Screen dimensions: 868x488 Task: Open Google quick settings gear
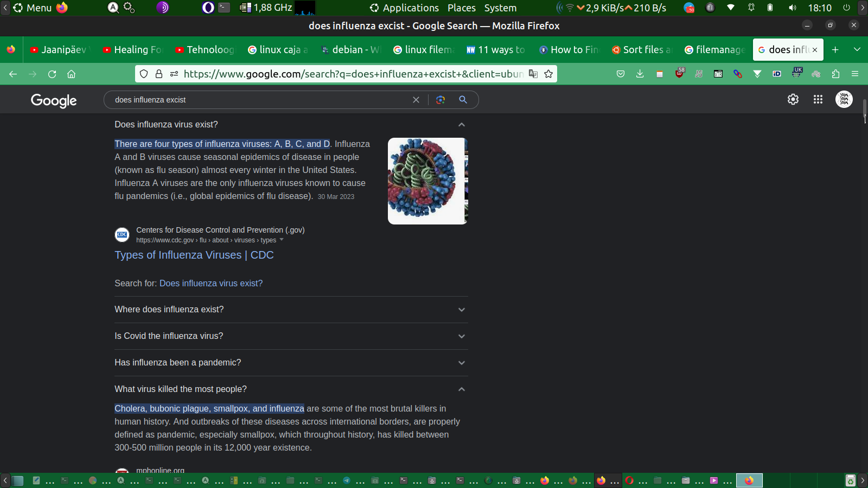(793, 99)
